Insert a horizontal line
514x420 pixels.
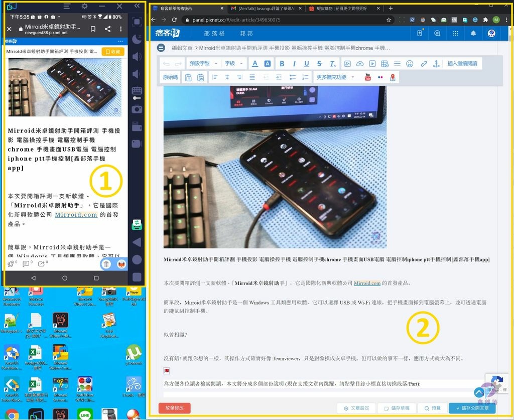pyautogui.click(x=397, y=64)
